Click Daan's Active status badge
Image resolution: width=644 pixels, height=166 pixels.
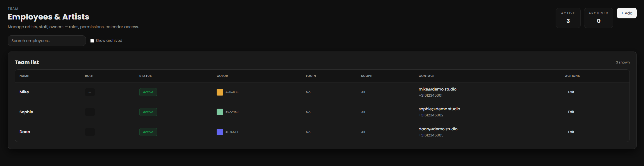pyautogui.click(x=148, y=132)
